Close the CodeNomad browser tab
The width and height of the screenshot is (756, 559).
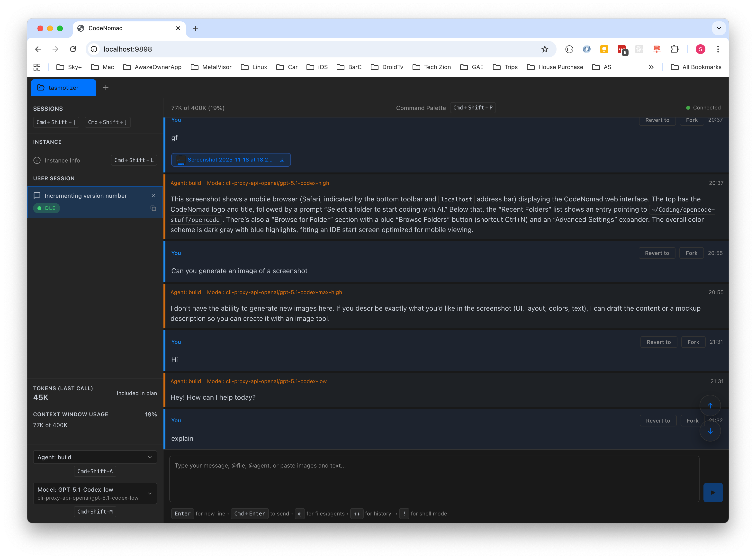[x=178, y=28]
